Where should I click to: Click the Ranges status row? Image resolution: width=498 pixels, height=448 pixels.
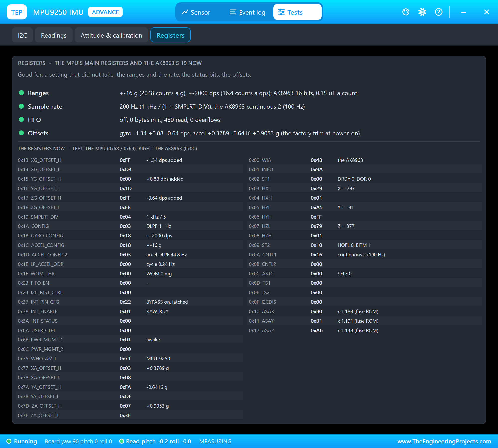[x=249, y=93]
